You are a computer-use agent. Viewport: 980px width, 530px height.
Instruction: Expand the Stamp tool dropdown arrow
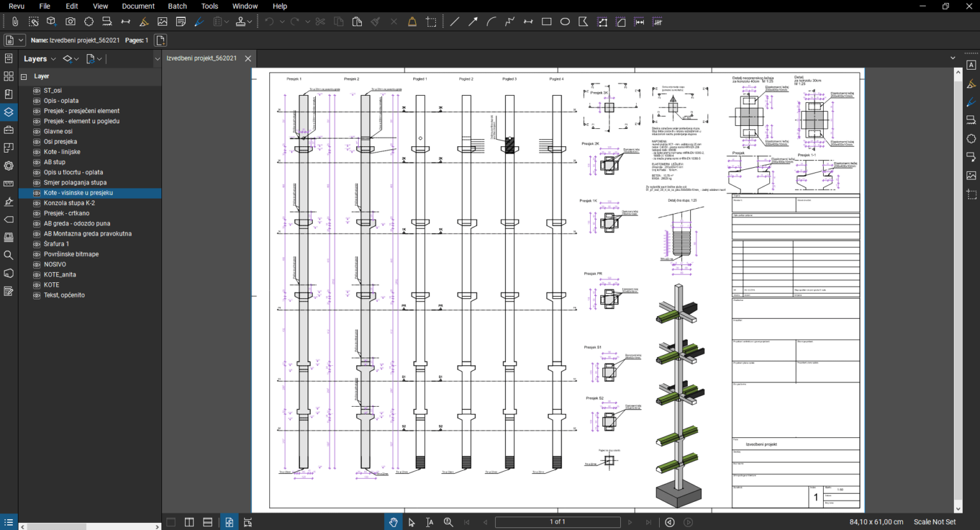point(250,22)
